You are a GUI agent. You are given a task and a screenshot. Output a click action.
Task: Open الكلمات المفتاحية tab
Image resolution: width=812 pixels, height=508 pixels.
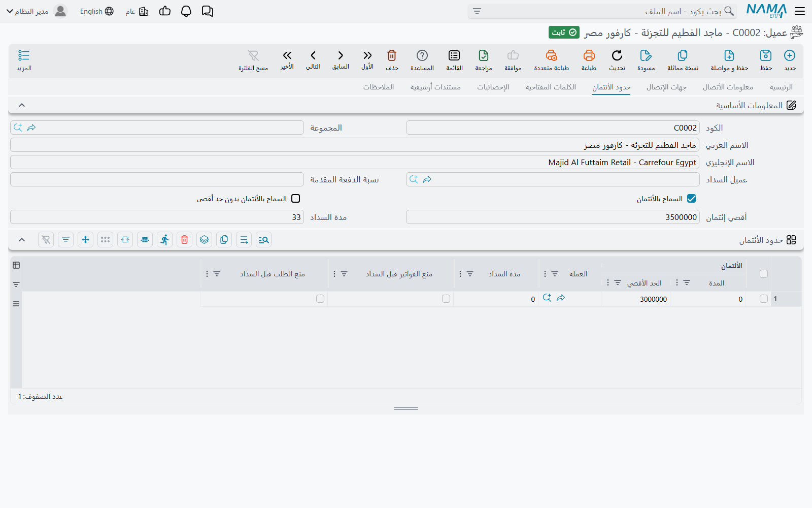[551, 87]
